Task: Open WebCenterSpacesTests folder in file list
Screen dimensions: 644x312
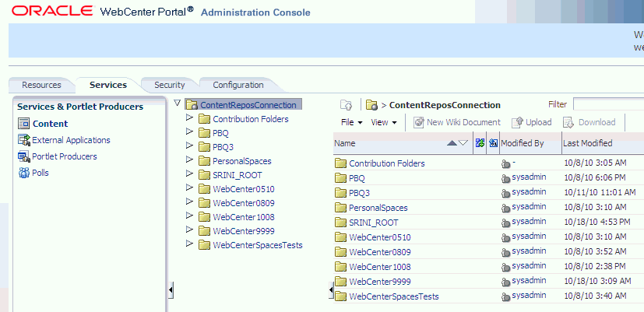Action: (393, 296)
